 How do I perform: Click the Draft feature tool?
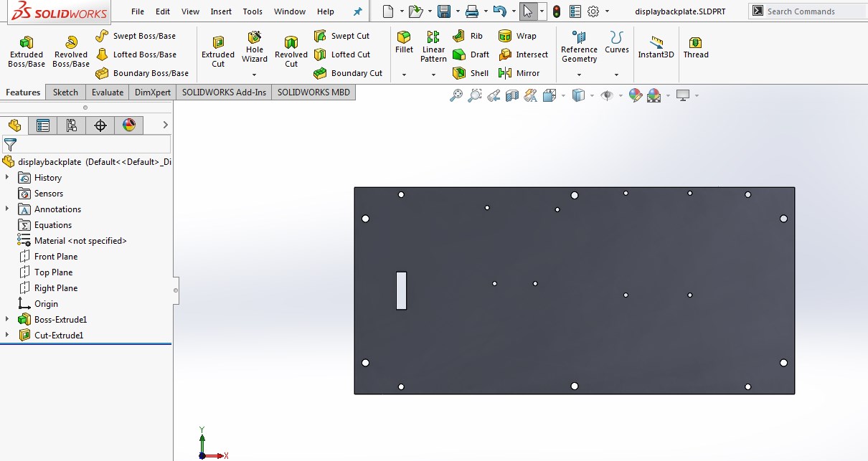coord(471,54)
